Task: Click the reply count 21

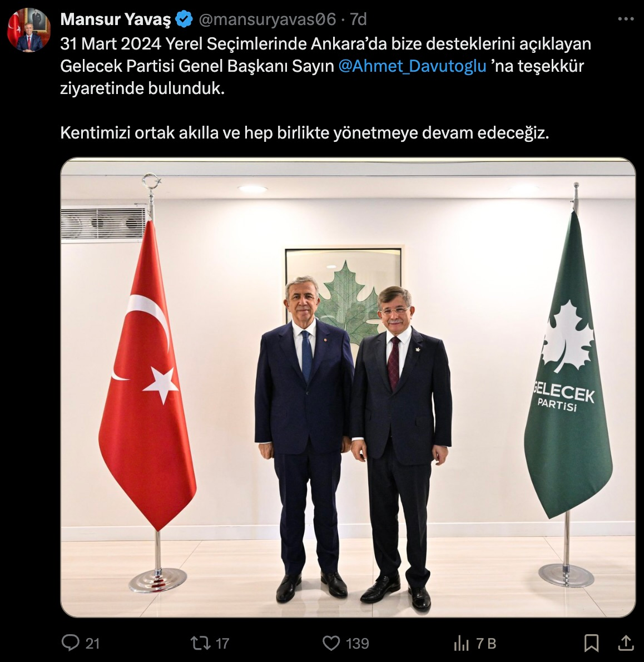Action: [x=92, y=644]
